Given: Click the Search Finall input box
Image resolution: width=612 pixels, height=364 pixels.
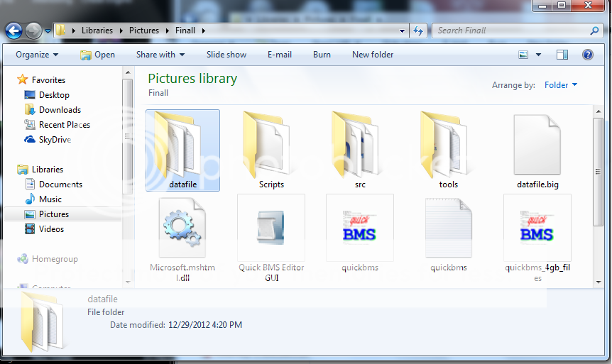Looking at the screenshot, I should coord(511,31).
